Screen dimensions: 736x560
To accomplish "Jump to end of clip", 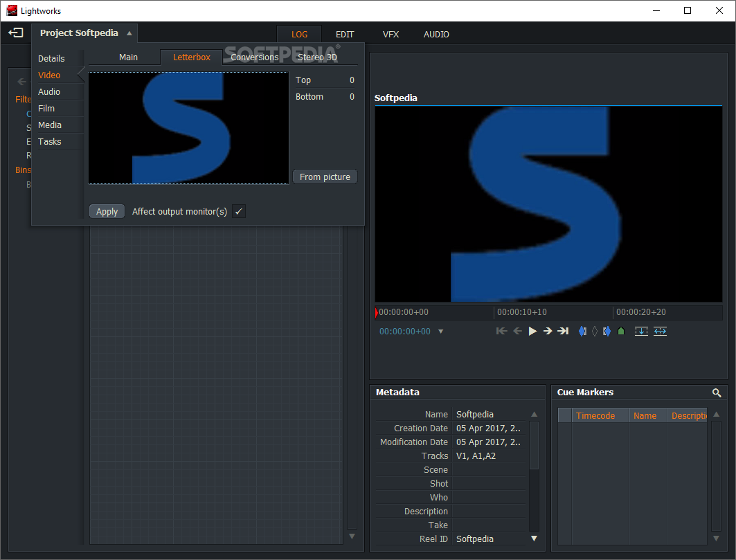I will pyautogui.click(x=563, y=331).
